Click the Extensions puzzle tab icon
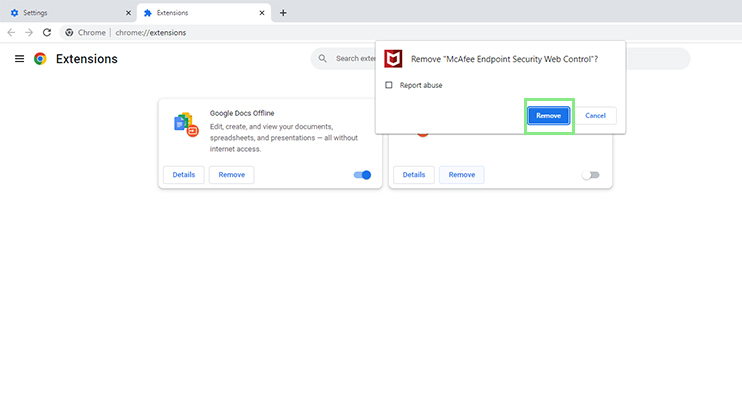 (148, 13)
